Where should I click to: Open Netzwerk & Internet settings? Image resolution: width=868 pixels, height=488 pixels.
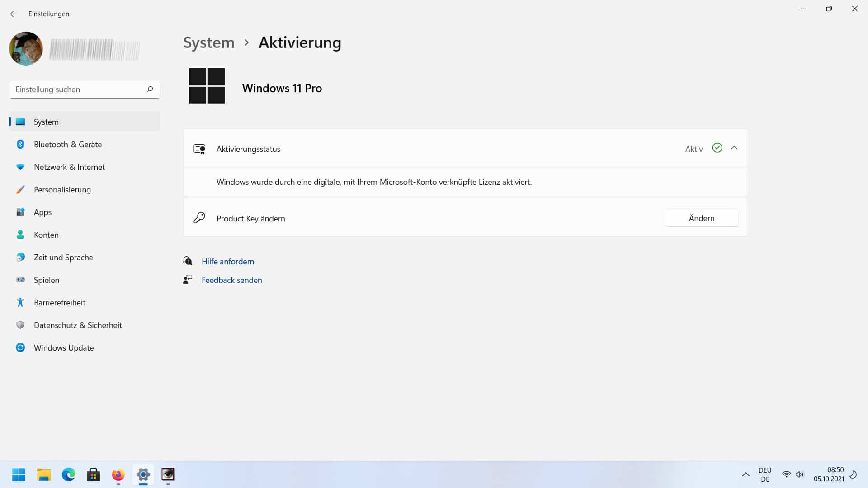tap(85, 167)
